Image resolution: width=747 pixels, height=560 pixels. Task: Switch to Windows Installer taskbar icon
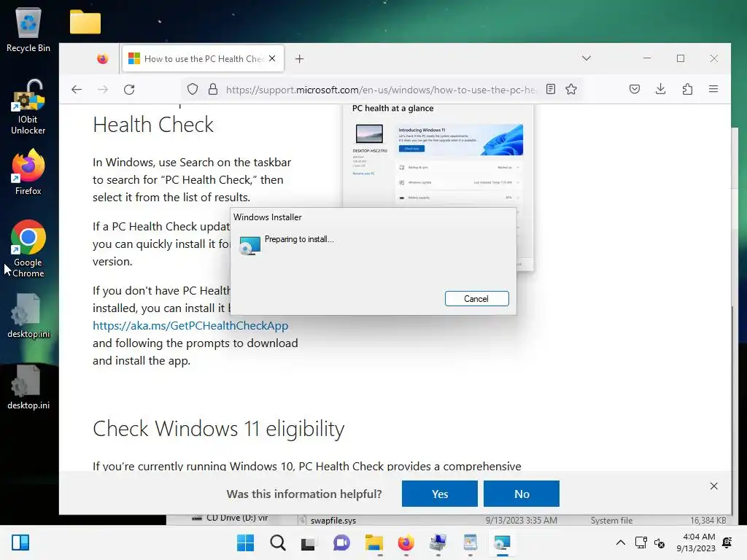pos(502,542)
